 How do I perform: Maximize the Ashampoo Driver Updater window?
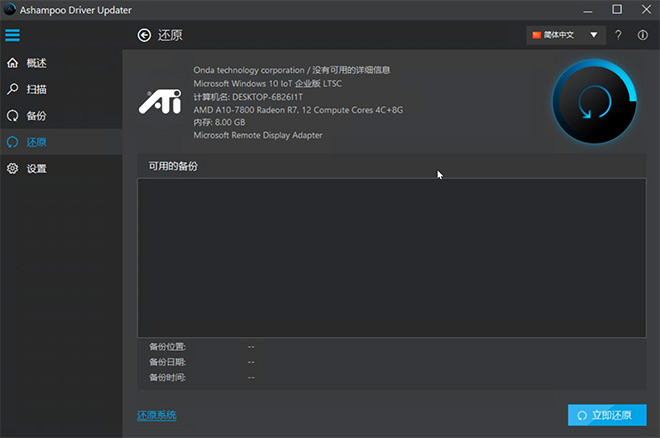click(617, 9)
